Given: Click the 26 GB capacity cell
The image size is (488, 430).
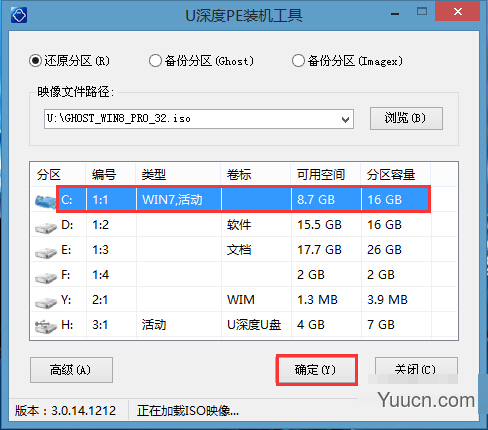Looking at the screenshot, I should coord(384,250).
